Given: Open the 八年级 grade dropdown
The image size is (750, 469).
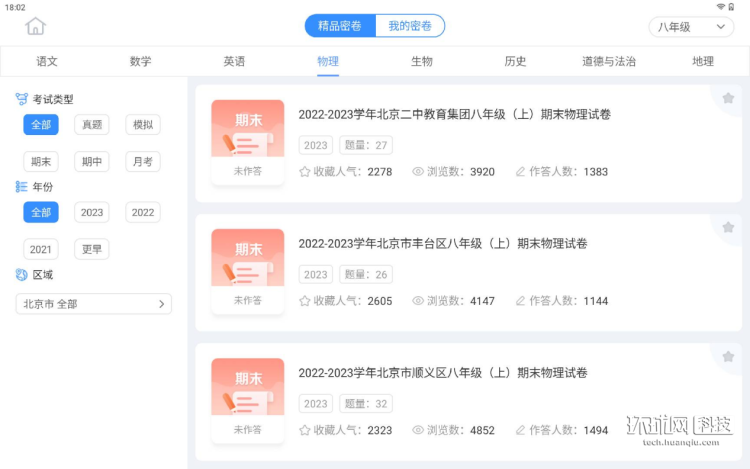Looking at the screenshot, I should (683, 27).
